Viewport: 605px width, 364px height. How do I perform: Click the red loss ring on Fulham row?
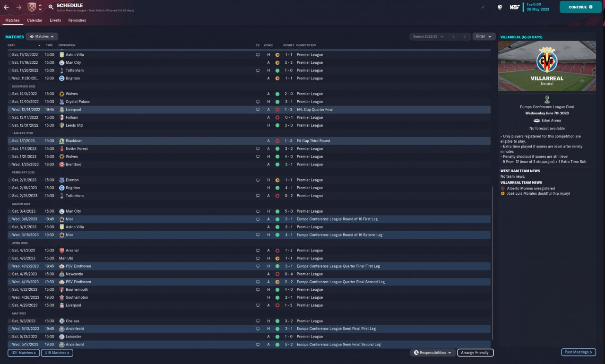coord(277,117)
